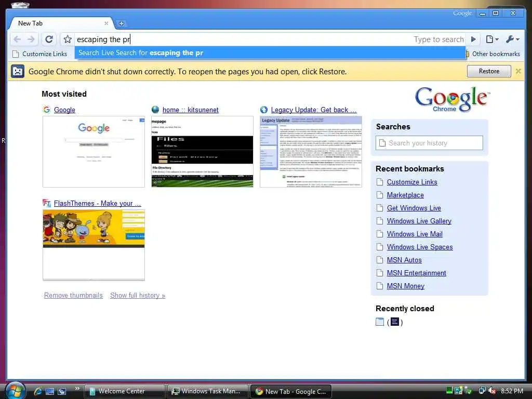Open the Customize Links bookmark in the bar

click(x=40, y=54)
